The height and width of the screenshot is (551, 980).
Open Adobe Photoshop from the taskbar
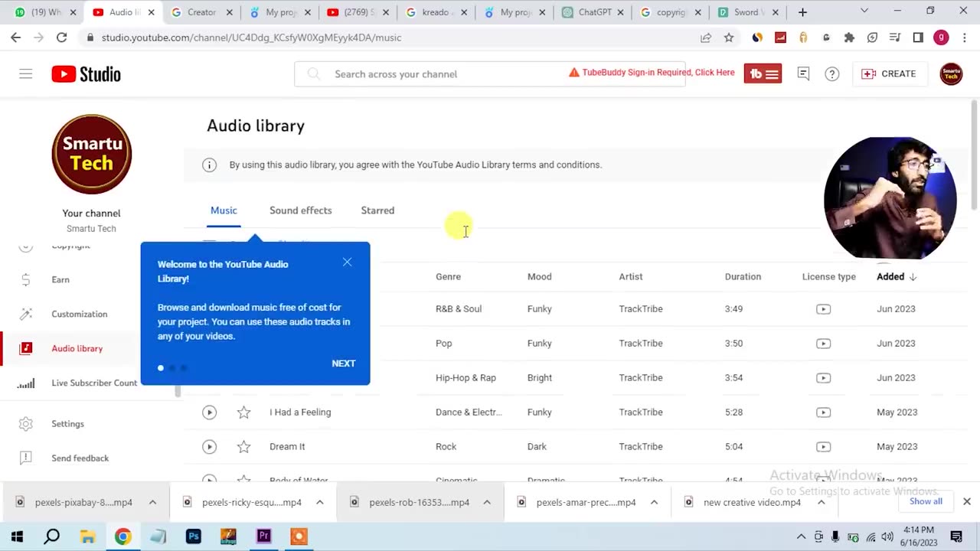click(x=193, y=536)
